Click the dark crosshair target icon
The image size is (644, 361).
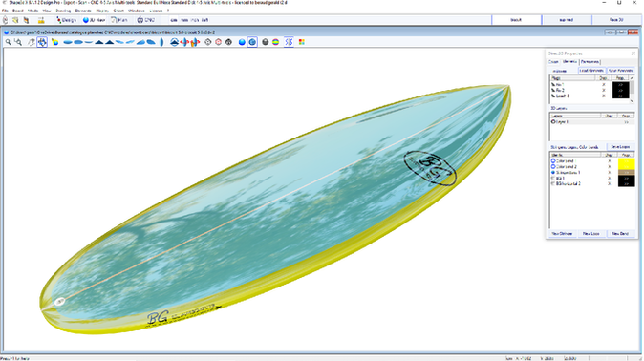click(228, 42)
